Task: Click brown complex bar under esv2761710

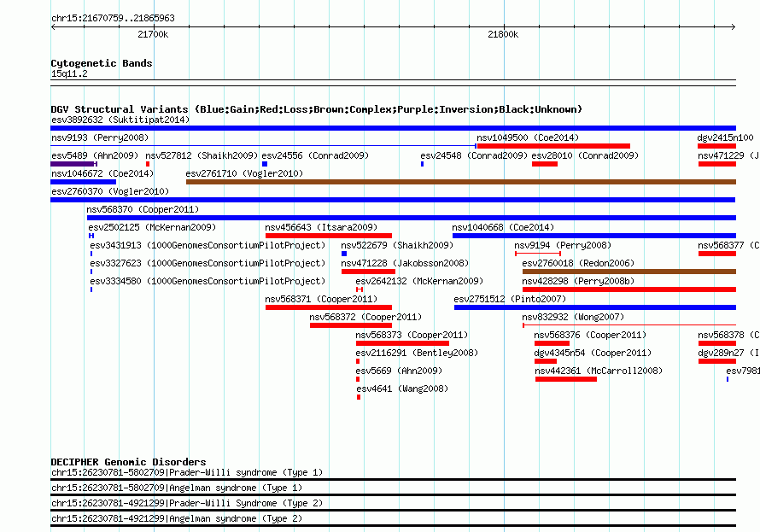Action: (x=461, y=182)
